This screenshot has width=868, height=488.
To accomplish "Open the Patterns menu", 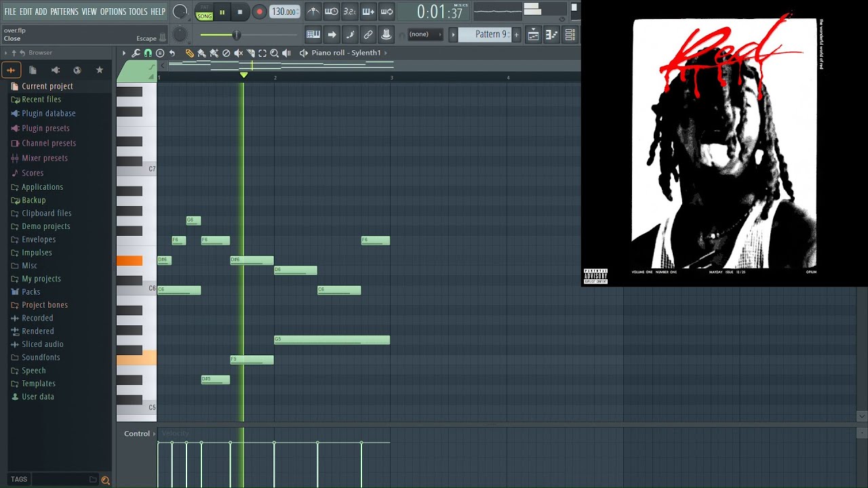I will click(x=64, y=12).
